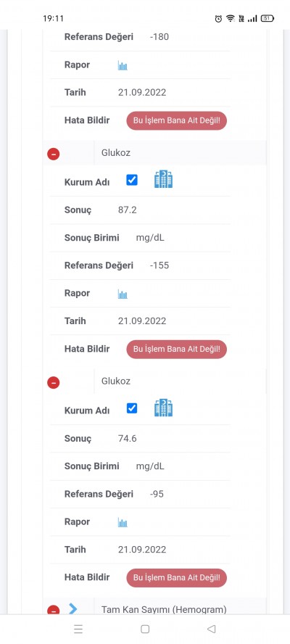Collapse second Glukoz row with red minus

(x=54, y=383)
